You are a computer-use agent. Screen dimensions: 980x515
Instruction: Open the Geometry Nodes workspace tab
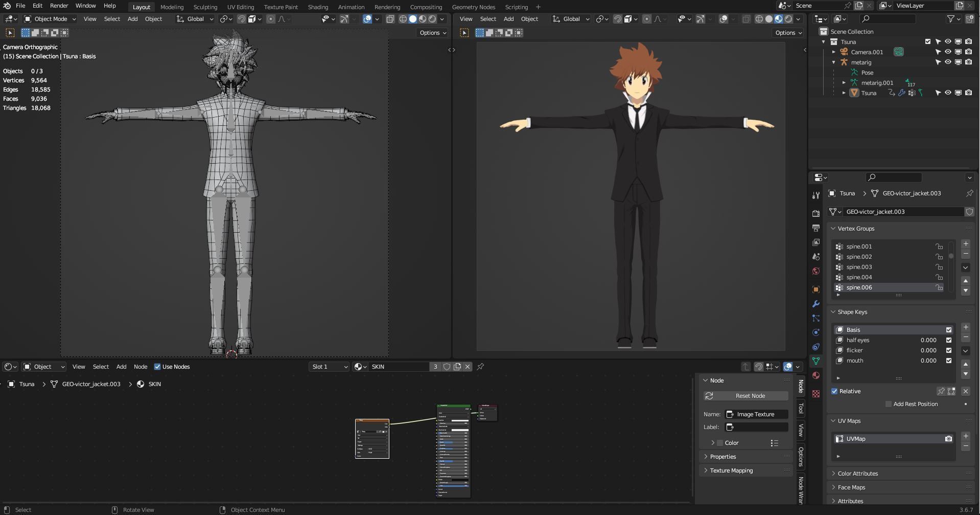pyautogui.click(x=473, y=7)
